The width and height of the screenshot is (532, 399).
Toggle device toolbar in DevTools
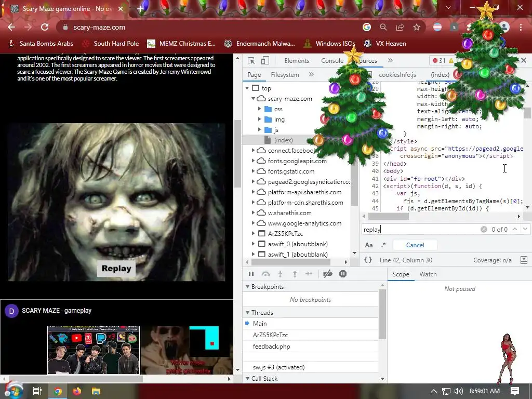tap(265, 61)
